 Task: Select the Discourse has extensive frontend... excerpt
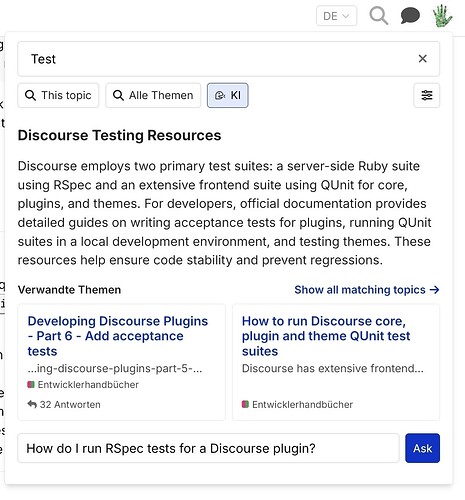(333, 368)
